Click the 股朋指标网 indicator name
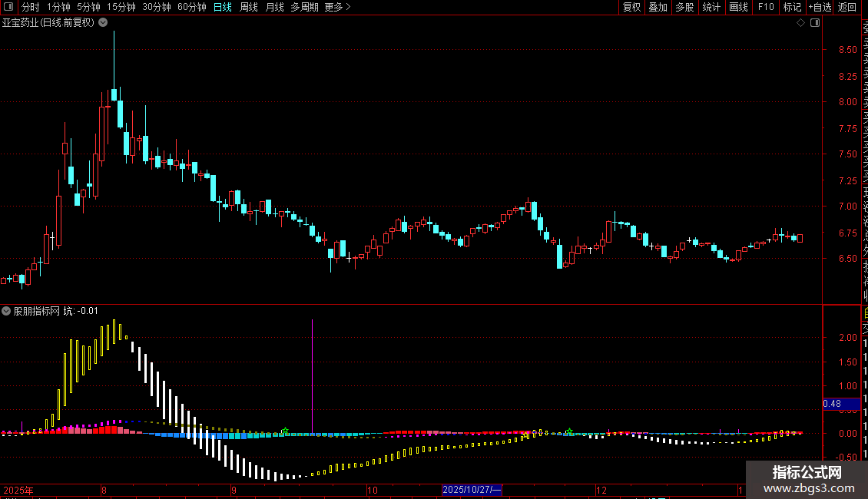 (x=37, y=311)
